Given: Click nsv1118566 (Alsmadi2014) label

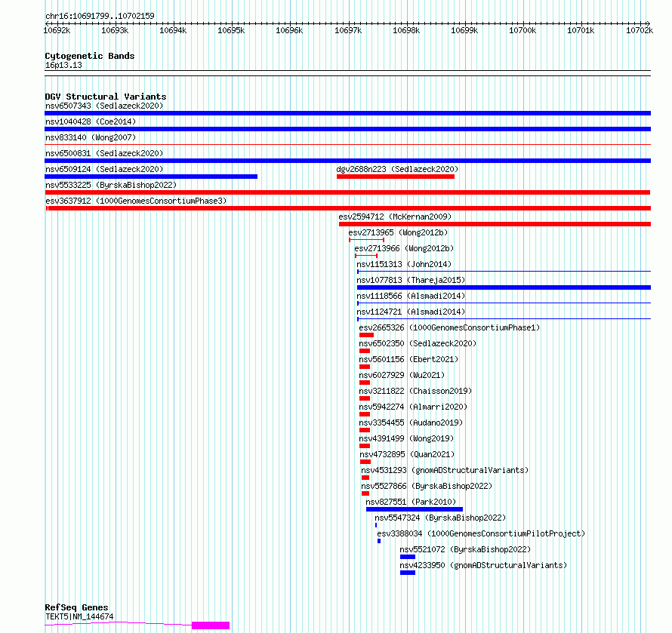Looking at the screenshot, I should pos(411,296).
